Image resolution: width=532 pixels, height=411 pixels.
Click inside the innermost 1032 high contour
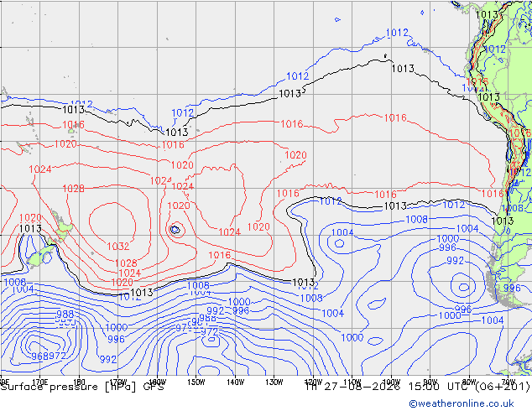click(112, 224)
